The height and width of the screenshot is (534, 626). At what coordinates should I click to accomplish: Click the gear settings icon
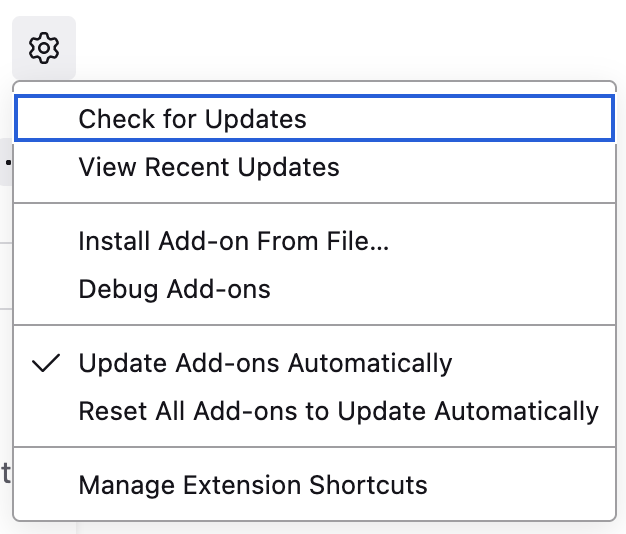[x=44, y=48]
